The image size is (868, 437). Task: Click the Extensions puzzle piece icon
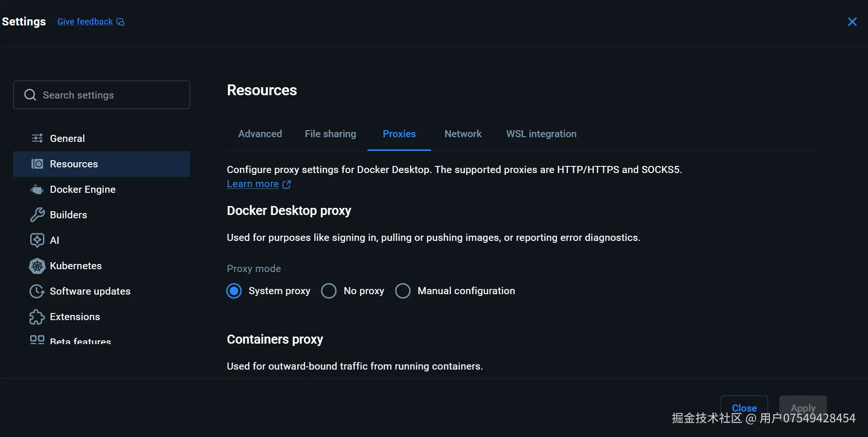coord(37,317)
